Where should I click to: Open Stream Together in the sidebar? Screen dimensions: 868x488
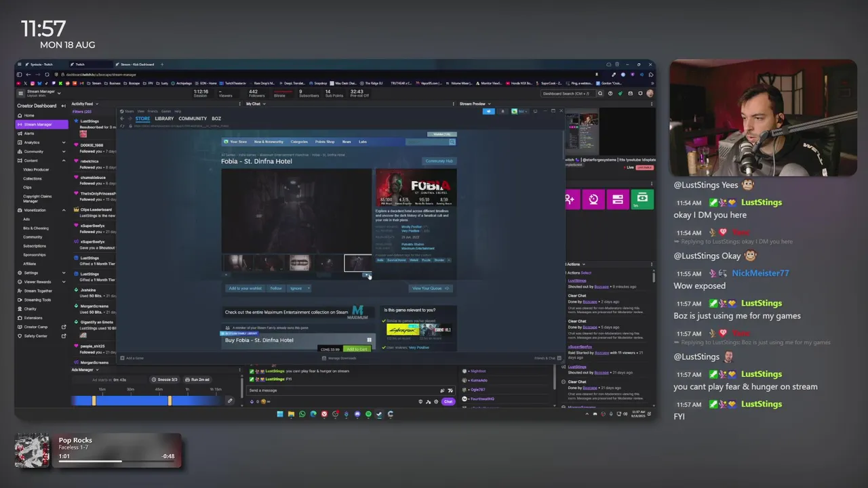[38, 291]
